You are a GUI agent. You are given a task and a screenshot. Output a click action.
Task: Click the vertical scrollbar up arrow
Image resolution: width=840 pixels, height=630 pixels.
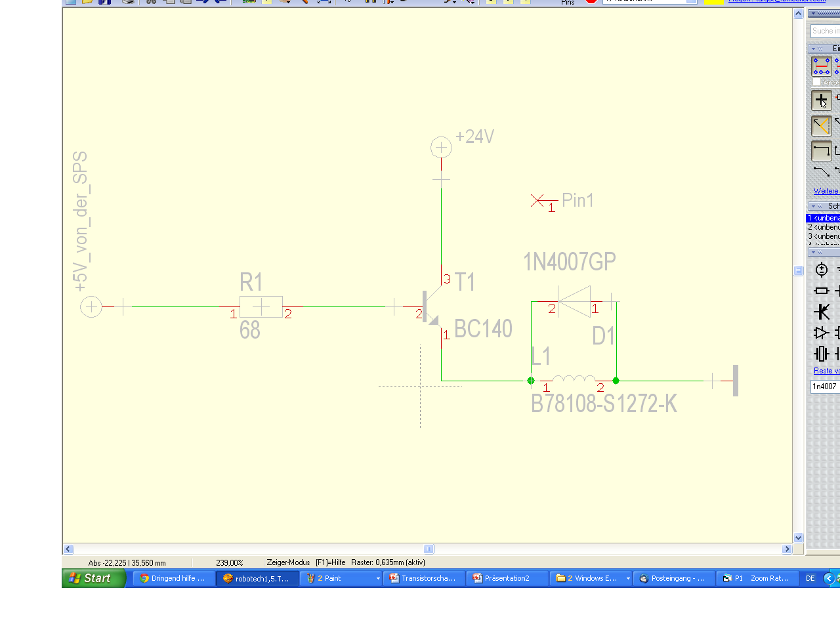tap(798, 13)
